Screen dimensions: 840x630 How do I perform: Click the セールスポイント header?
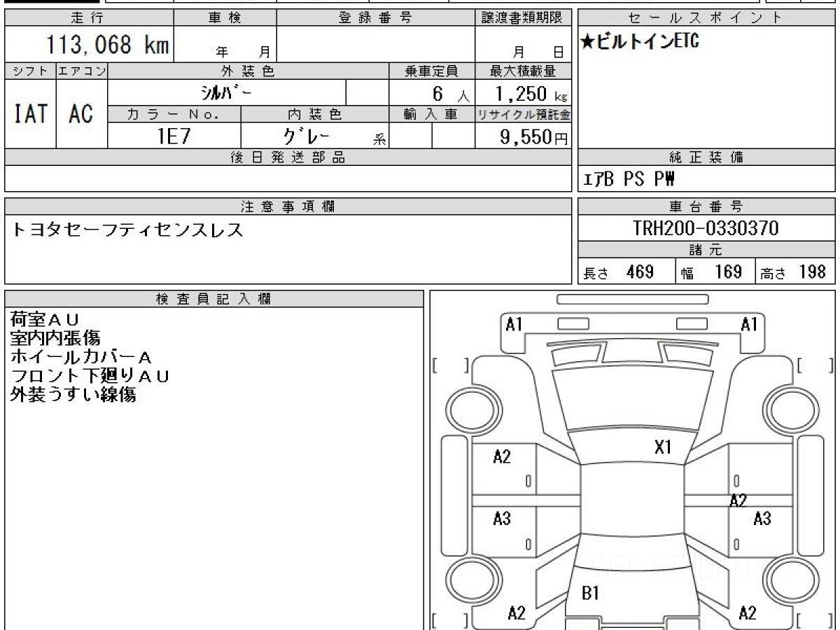coord(706,18)
